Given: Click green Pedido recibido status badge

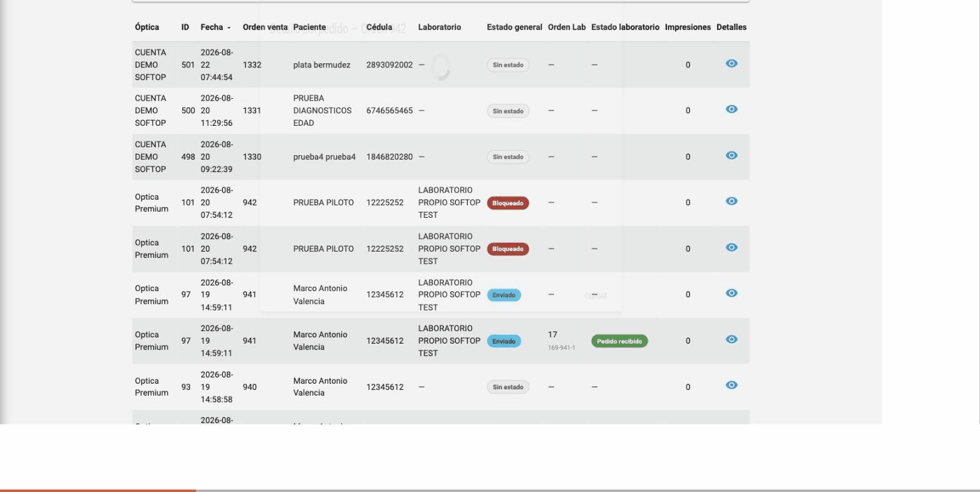Looking at the screenshot, I should [x=619, y=341].
